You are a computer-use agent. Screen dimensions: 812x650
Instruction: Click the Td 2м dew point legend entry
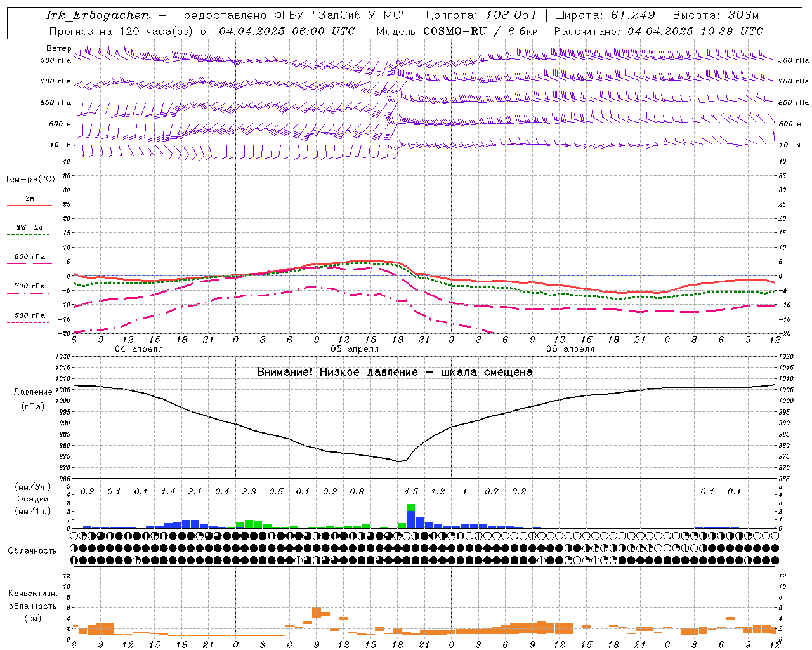click(30, 227)
